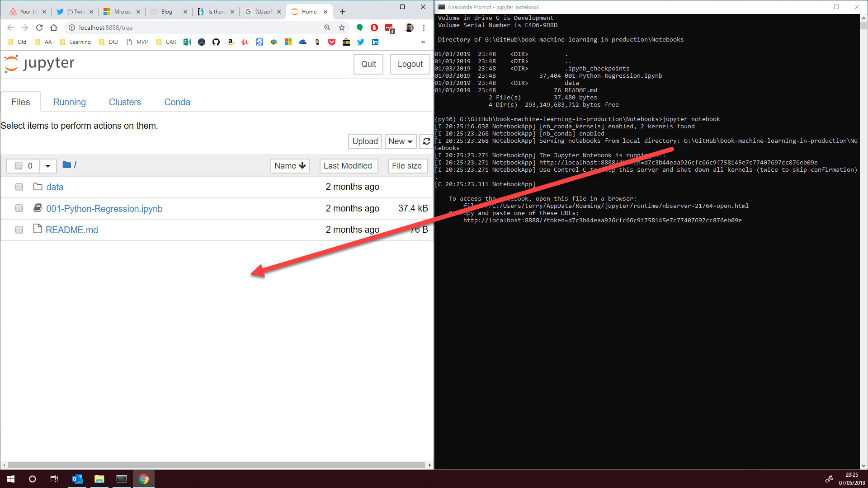This screenshot has height=488, width=868.
Task: Bookmark the page using the star icon
Action: coord(342,28)
